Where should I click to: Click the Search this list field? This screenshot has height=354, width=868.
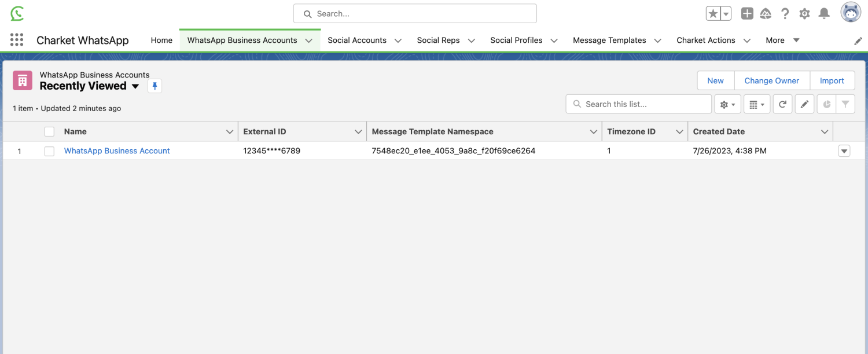(639, 104)
